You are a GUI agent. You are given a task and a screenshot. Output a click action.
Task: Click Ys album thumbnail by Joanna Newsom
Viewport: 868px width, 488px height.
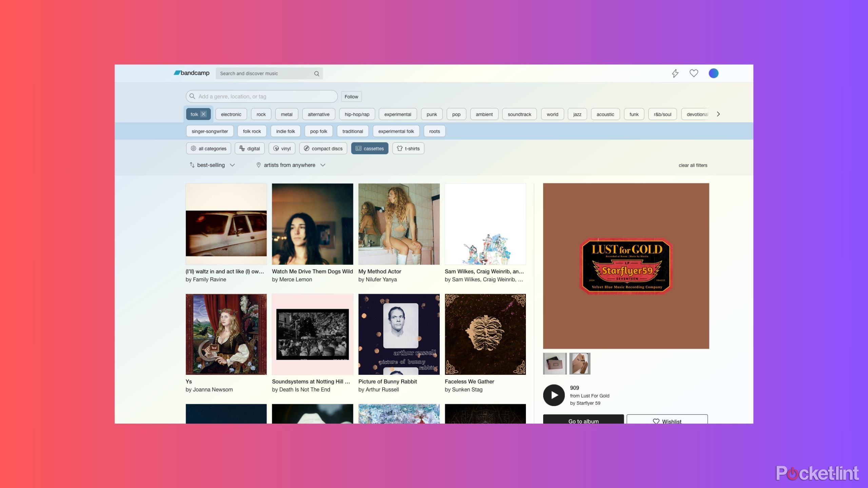[x=226, y=334]
